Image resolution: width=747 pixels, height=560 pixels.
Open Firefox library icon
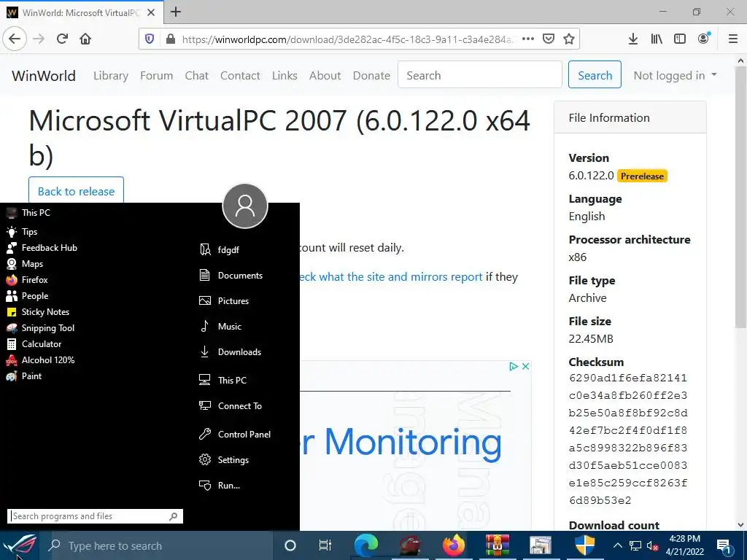tap(657, 39)
